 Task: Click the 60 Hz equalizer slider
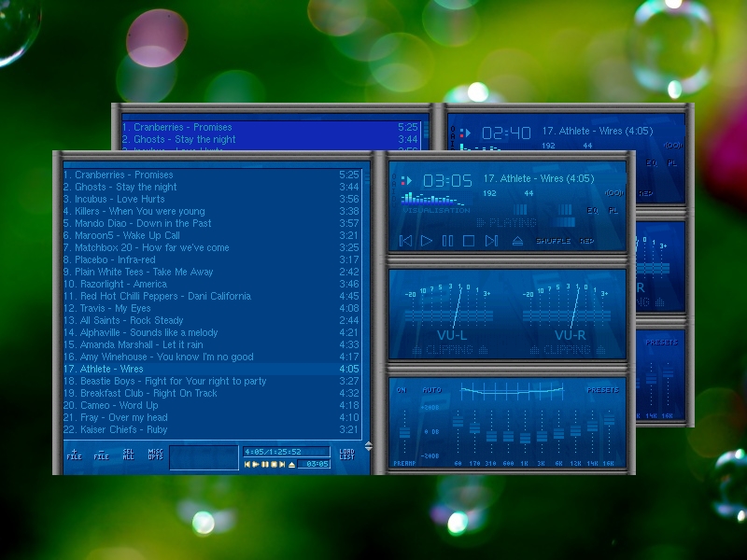458,422
